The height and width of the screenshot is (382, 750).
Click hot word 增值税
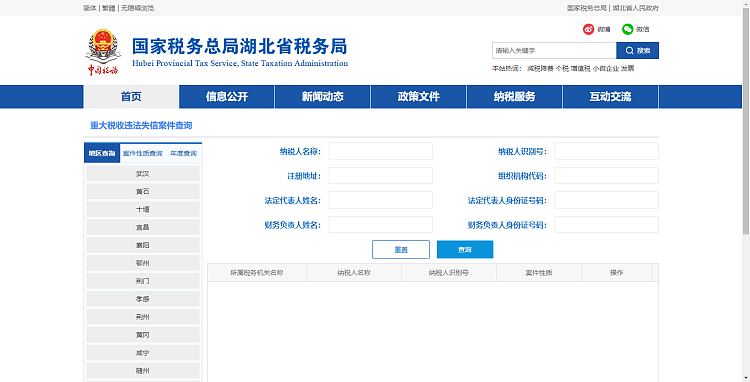[x=581, y=68]
